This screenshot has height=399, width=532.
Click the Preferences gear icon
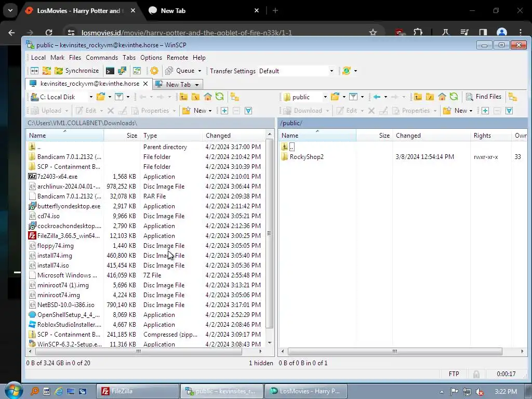pos(154,71)
